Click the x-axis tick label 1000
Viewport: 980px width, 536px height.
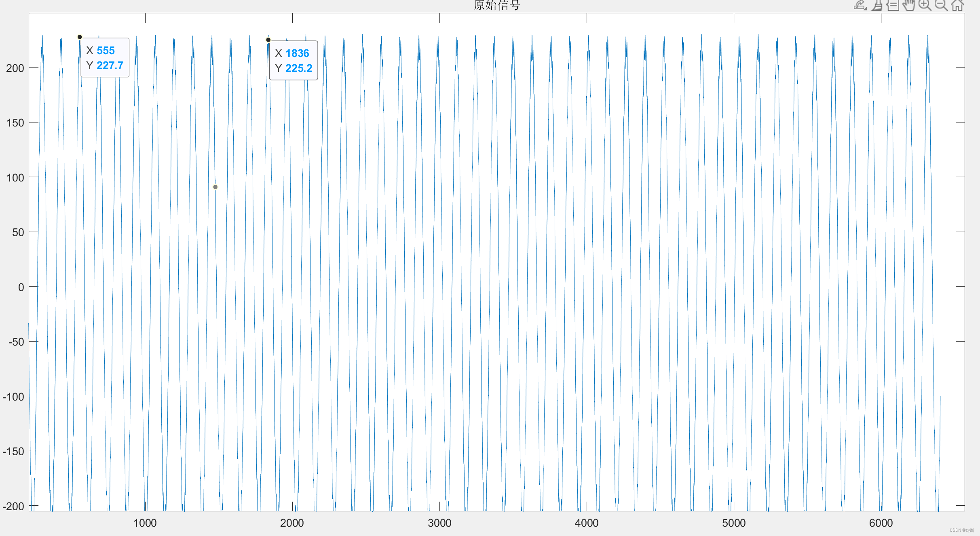(145, 523)
